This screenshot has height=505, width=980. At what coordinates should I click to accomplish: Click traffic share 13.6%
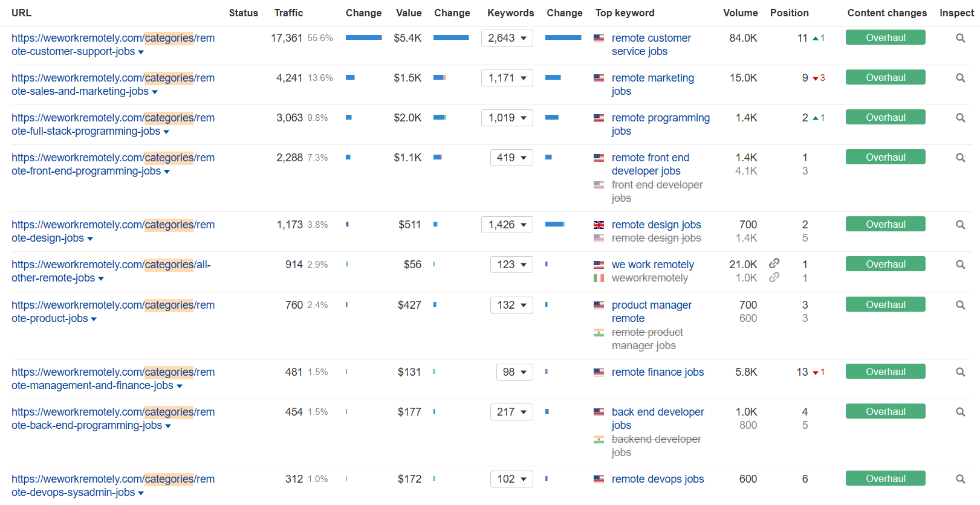click(320, 78)
